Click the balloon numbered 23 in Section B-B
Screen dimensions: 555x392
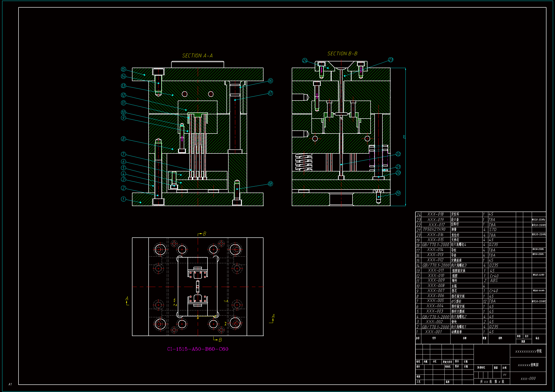(391, 60)
